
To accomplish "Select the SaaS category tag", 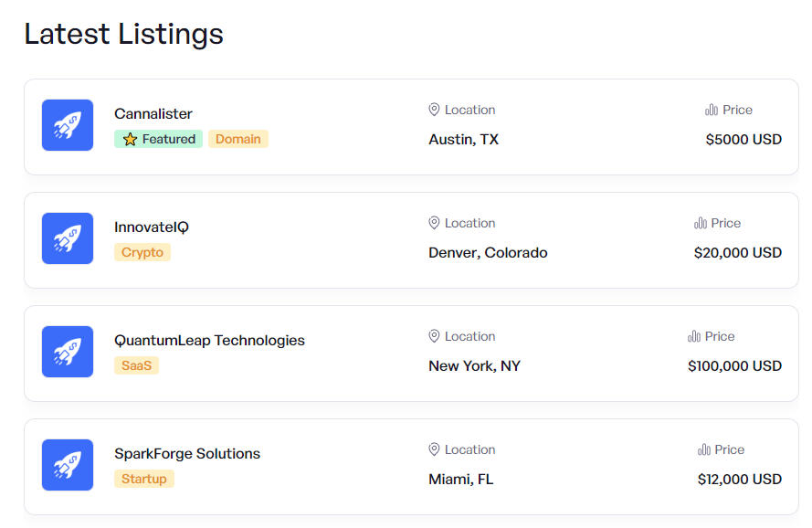I will point(137,366).
